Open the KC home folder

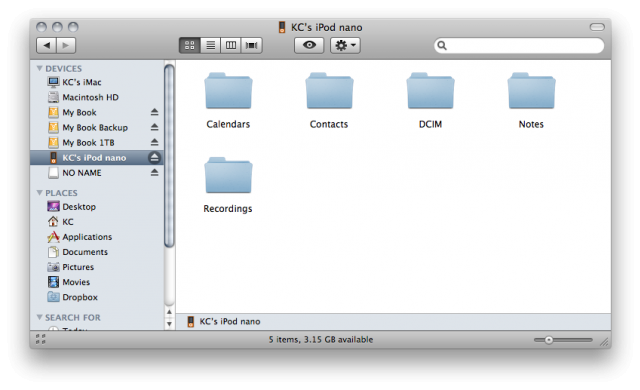[97, 222]
